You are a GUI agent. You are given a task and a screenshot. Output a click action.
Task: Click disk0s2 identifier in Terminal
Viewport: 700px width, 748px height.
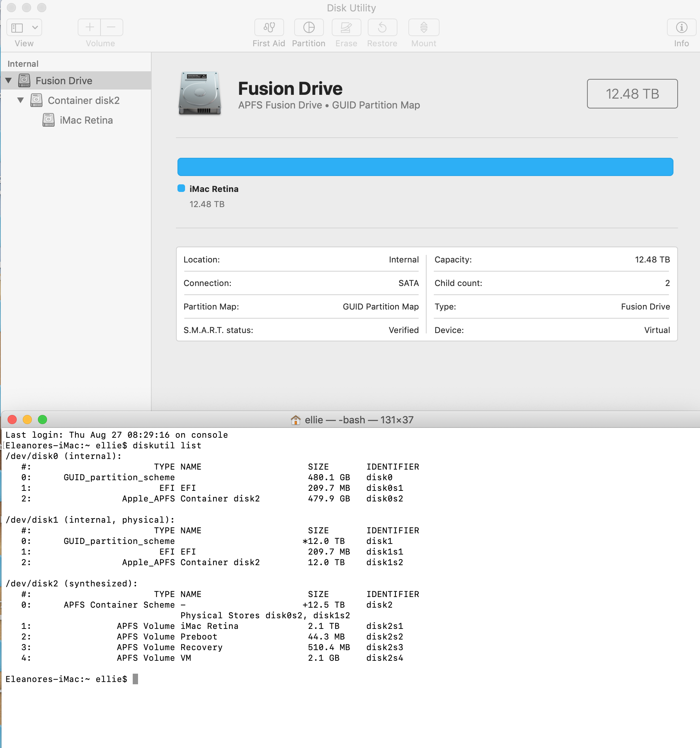click(385, 498)
